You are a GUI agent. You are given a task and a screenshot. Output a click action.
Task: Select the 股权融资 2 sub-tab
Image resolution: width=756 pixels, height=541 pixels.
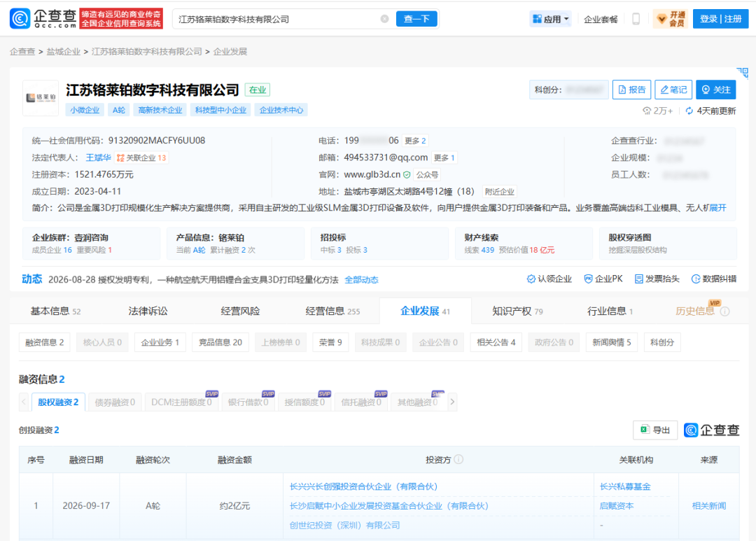(x=58, y=402)
